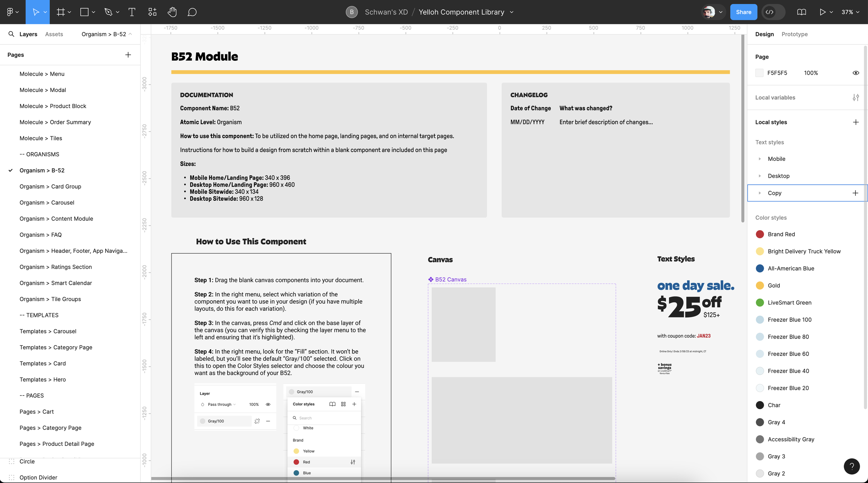Open libraries book icon in toolbar
Viewport: 868px width, 483px height.
(x=801, y=12)
